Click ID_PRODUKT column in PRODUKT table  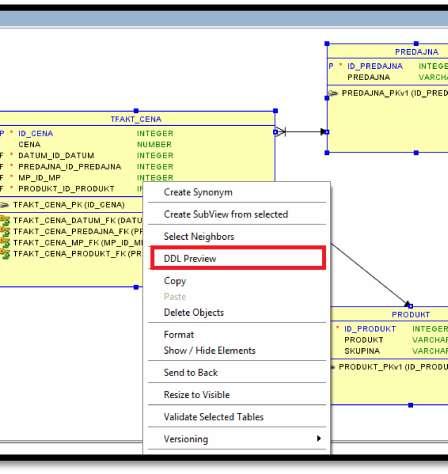[370, 329]
